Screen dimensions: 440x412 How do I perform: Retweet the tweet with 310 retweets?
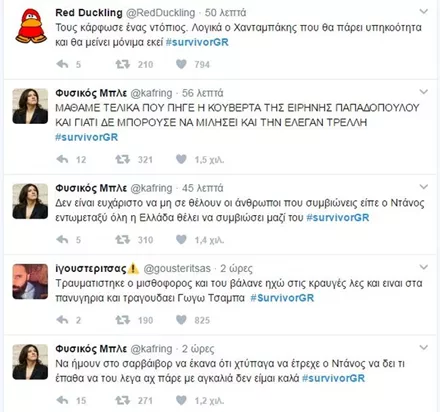pos(123,239)
